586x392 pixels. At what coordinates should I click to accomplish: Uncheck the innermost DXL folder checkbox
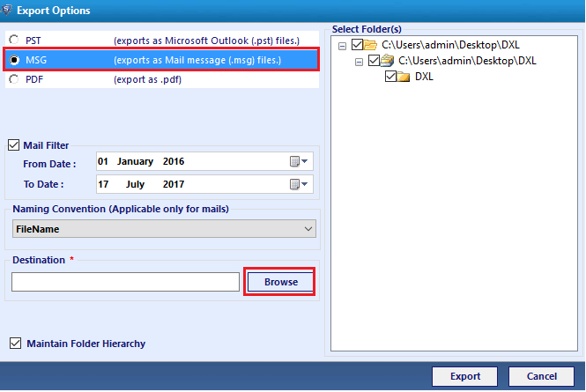click(x=390, y=77)
